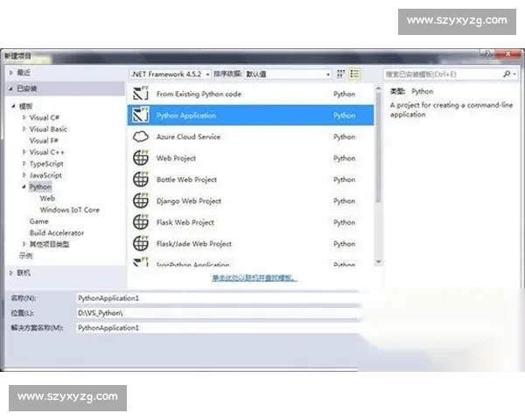
Task: Expand the 联机 section
Action: (10, 273)
